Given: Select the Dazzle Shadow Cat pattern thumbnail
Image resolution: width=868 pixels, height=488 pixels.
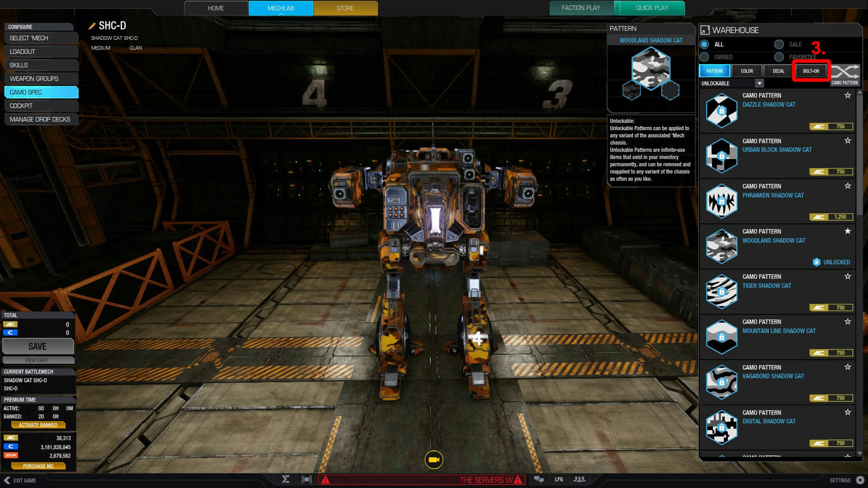Looking at the screenshot, I should [x=721, y=110].
